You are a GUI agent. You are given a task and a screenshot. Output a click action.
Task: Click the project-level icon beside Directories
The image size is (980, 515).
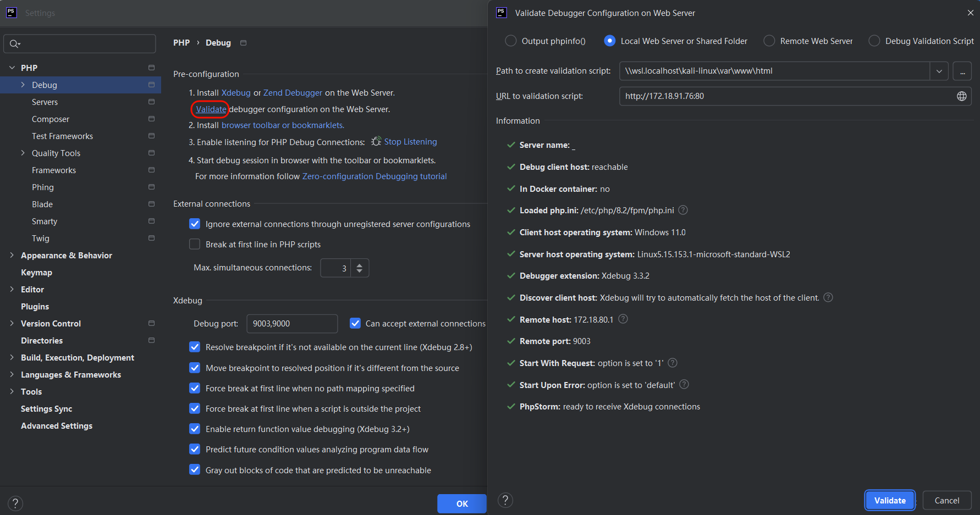151,340
